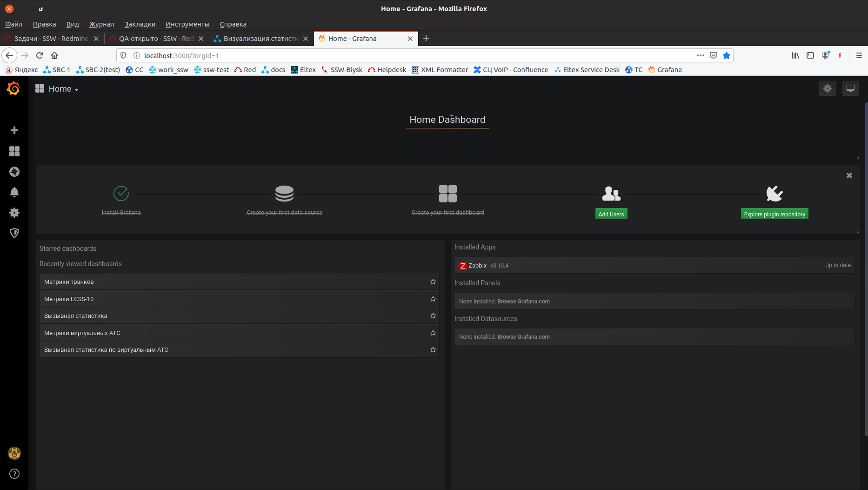This screenshot has height=490, width=868.
Task: Star the Метрики виртуальных АТС dashboard
Action: tap(433, 333)
